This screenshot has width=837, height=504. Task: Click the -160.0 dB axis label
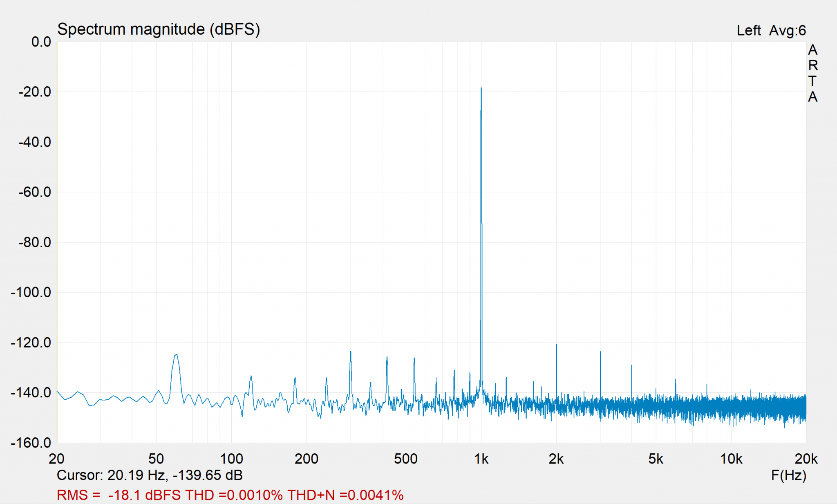(31, 443)
